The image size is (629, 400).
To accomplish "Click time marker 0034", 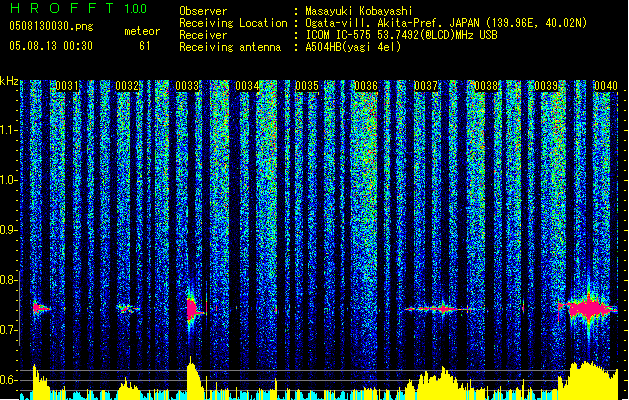I will pos(247,86).
